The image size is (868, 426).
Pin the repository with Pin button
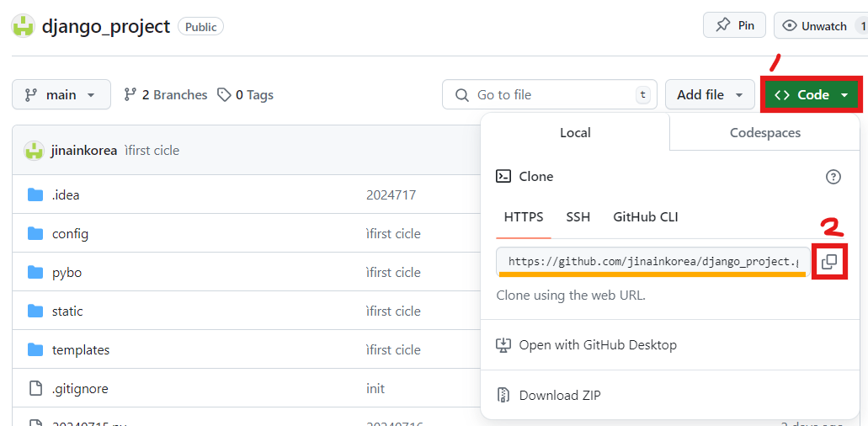(735, 25)
